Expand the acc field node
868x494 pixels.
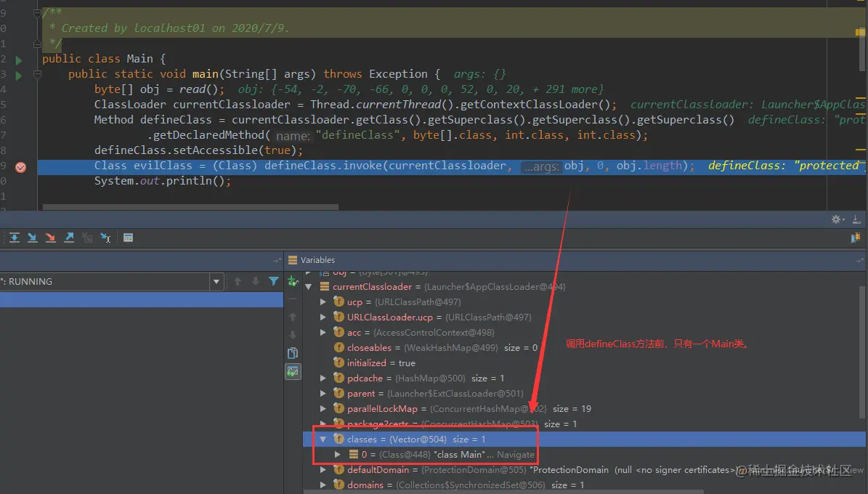(x=323, y=332)
